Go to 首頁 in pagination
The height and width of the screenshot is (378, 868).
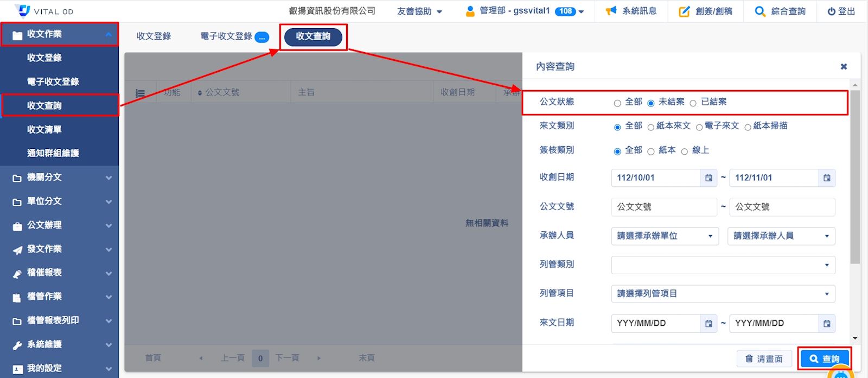point(153,358)
